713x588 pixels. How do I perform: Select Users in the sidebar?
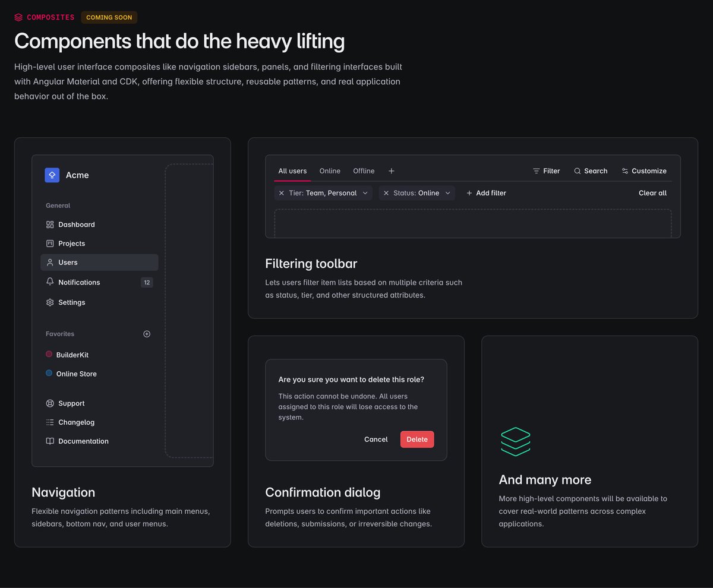[x=99, y=263]
